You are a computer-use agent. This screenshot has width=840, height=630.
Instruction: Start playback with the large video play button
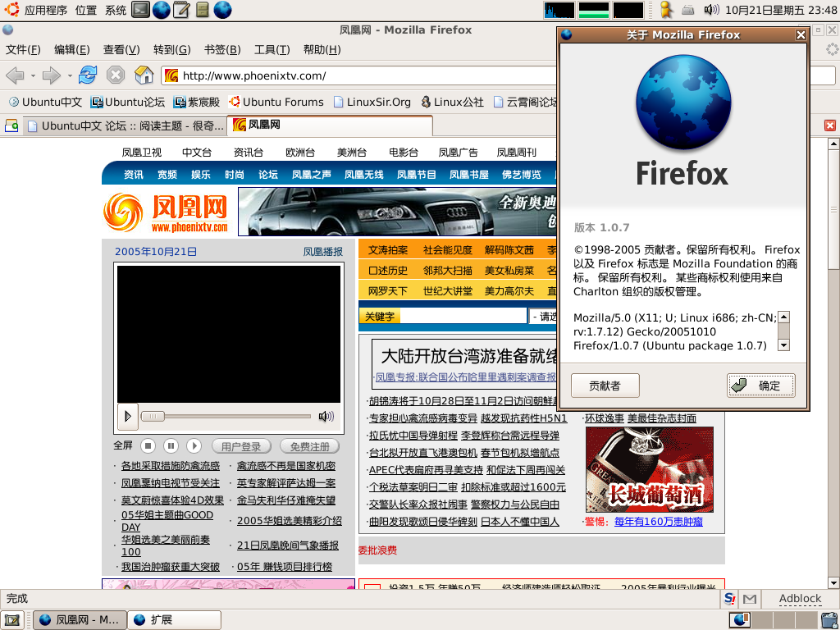127,416
